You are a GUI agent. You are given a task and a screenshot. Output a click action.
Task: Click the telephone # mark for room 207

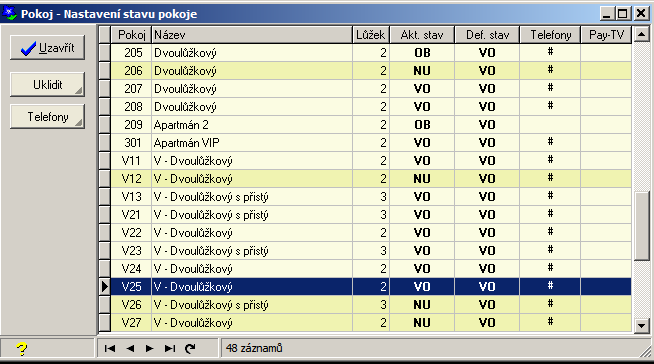click(550, 88)
